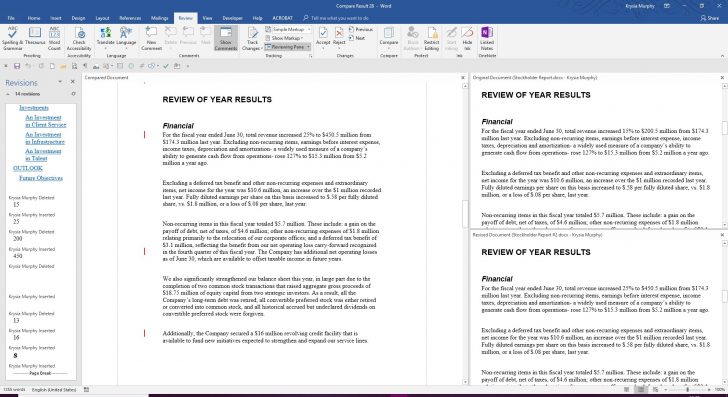
Task: Switch to the References tab
Action: point(130,18)
